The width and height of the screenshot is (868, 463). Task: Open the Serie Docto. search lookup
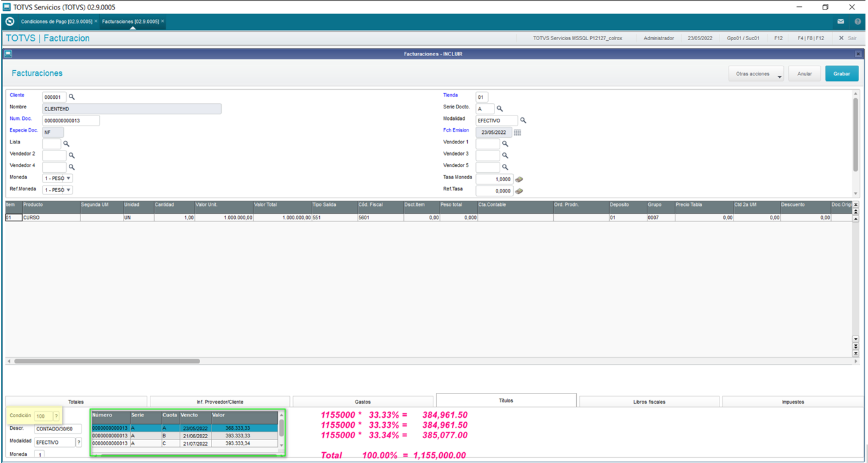point(500,108)
